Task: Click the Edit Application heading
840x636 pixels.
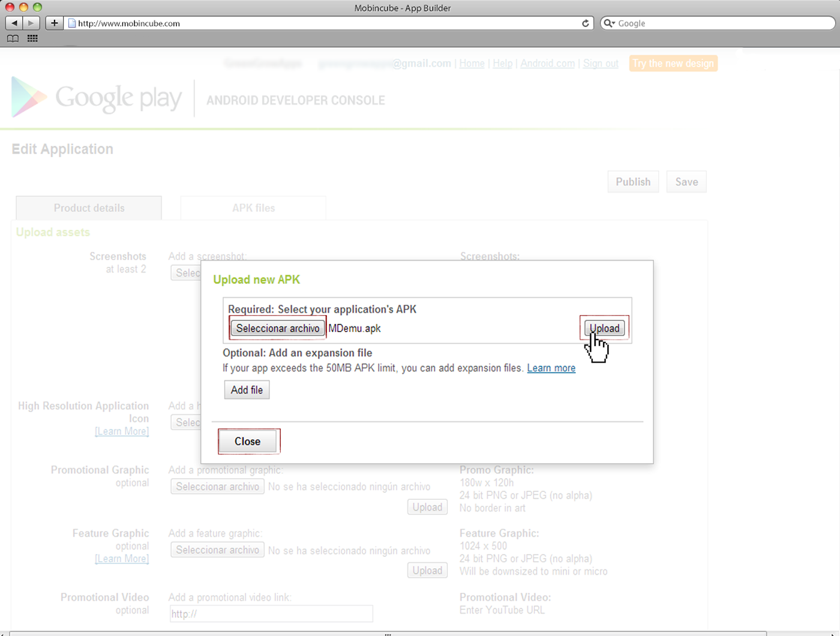Action: 62,149
